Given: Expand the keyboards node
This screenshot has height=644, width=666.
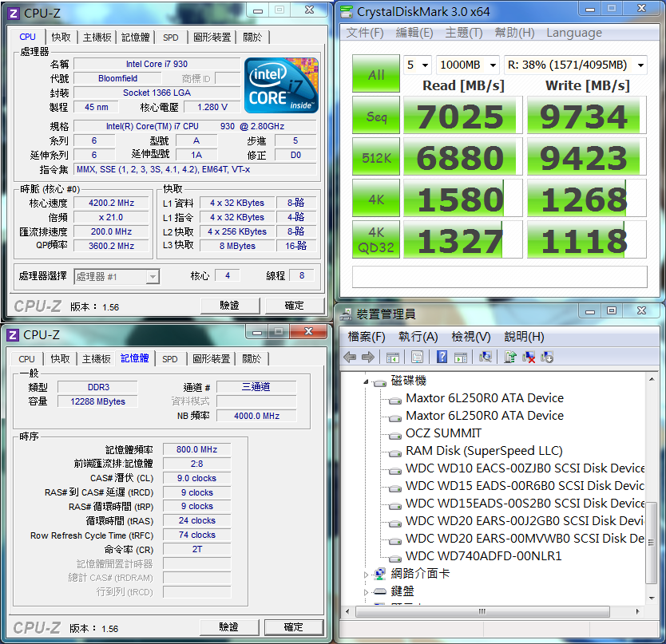Looking at the screenshot, I should point(366,592).
